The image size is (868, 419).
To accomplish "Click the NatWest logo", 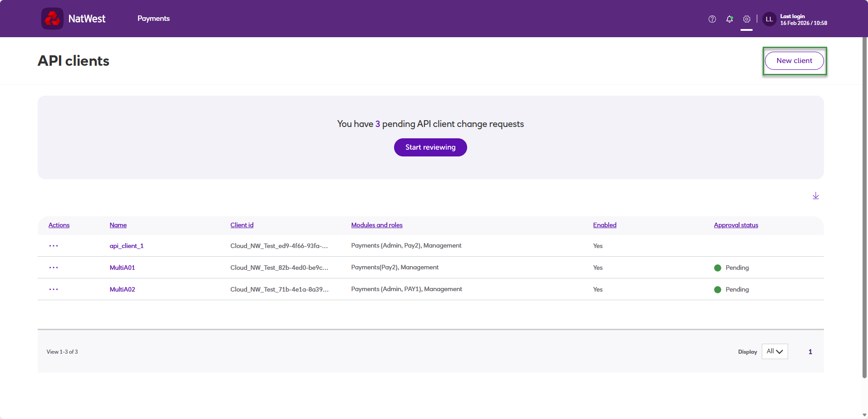I will pyautogui.click(x=74, y=19).
